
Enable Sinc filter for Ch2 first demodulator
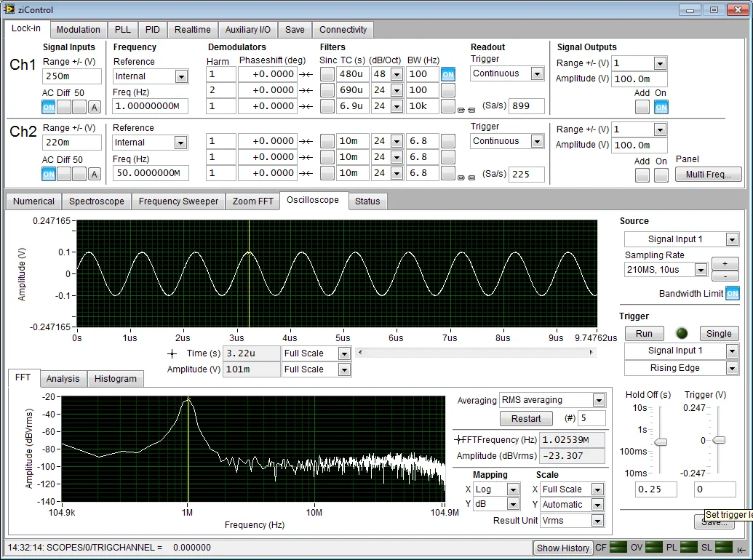coord(327,141)
